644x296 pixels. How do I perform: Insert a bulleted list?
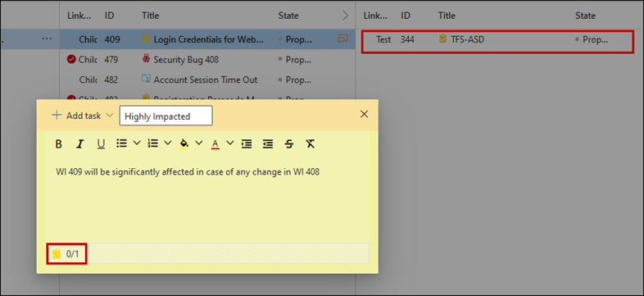[121, 143]
